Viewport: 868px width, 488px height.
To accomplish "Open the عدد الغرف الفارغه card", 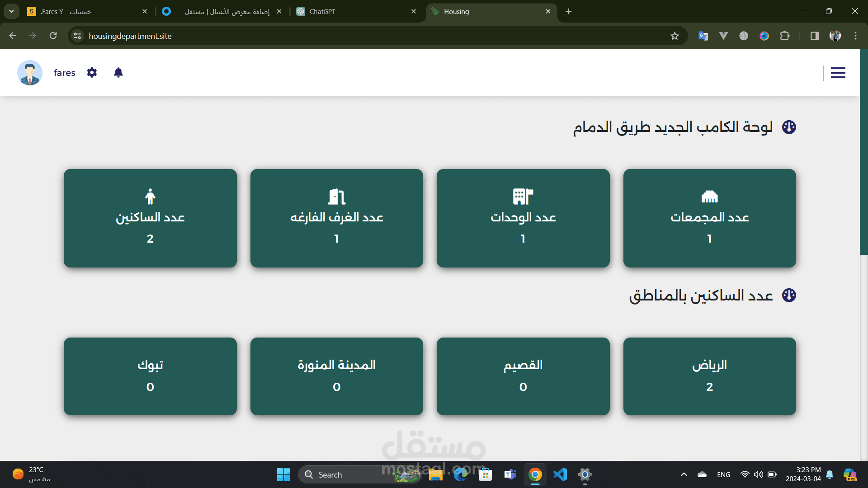I will tap(337, 218).
